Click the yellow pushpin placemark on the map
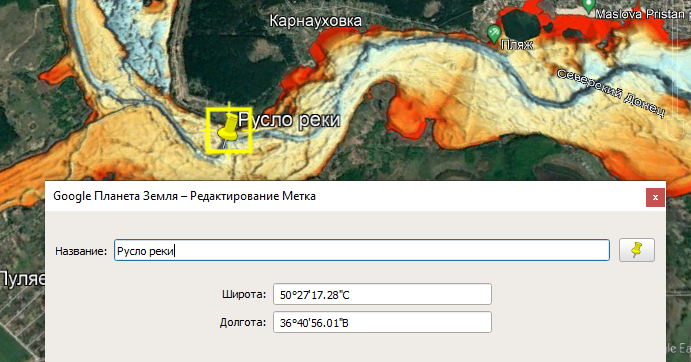The height and width of the screenshot is (362, 691). click(229, 128)
